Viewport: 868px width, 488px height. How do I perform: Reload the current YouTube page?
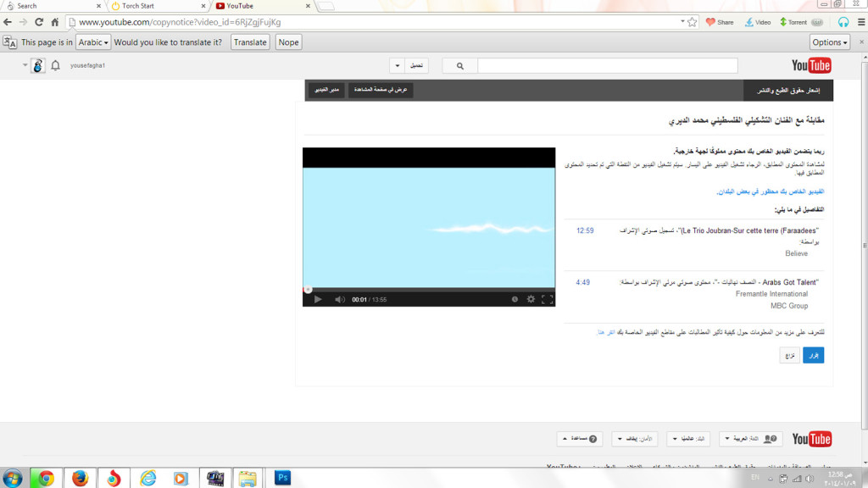39,22
